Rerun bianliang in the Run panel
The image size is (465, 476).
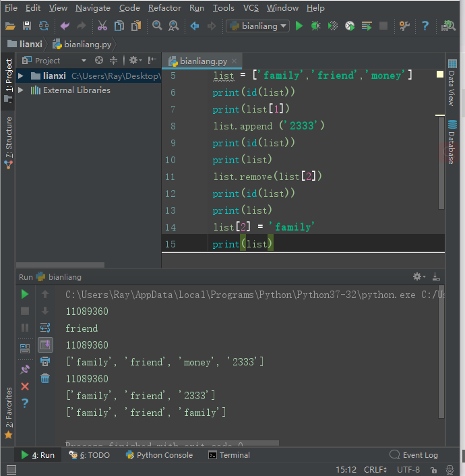coord(25,294)
